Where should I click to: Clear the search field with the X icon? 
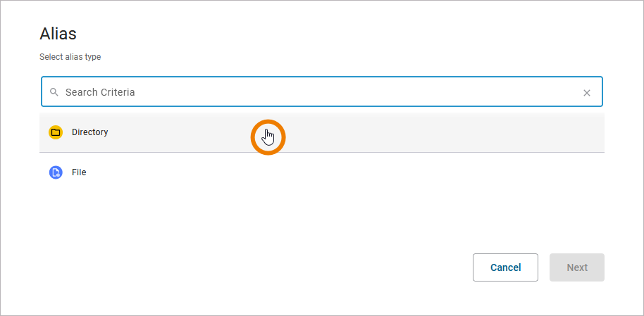(x=587, y=92)
